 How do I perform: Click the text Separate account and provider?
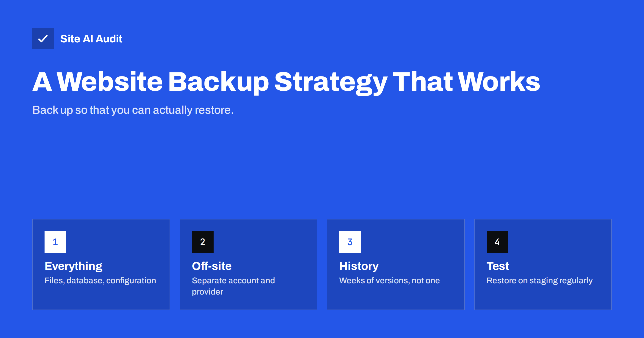(233, 286)
